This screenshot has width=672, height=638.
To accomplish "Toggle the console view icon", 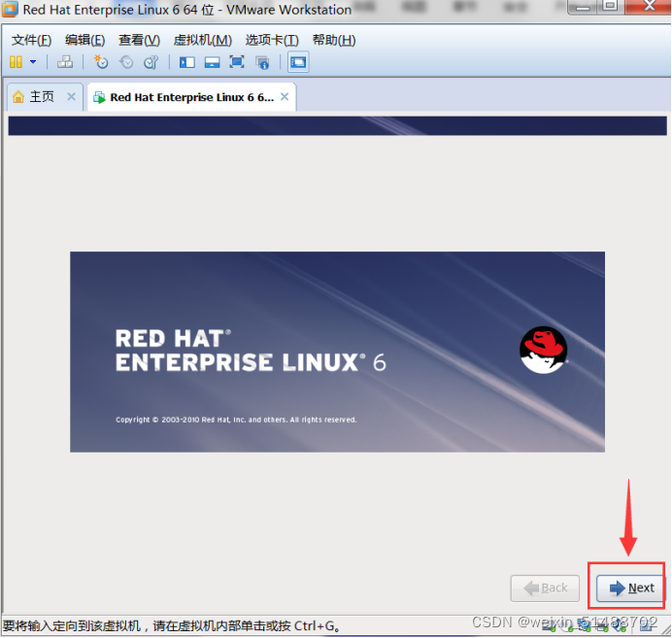I will [x=298, y=62].
